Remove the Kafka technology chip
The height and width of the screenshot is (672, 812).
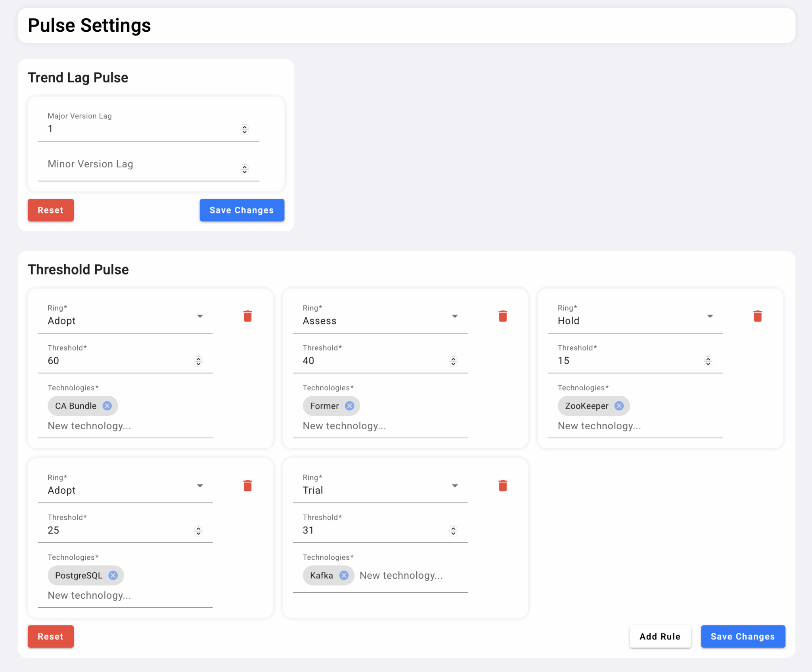click(x=344, y=575)
